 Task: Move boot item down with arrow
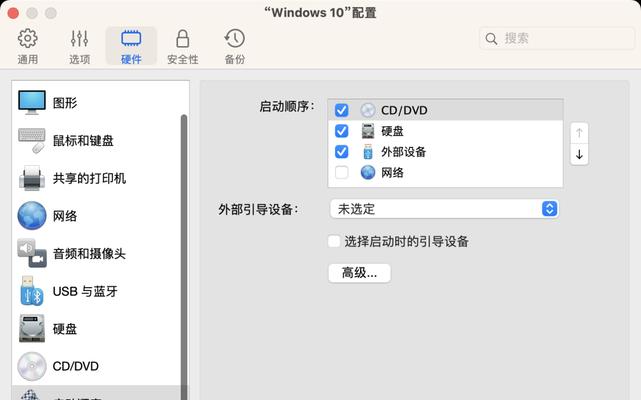579,154
